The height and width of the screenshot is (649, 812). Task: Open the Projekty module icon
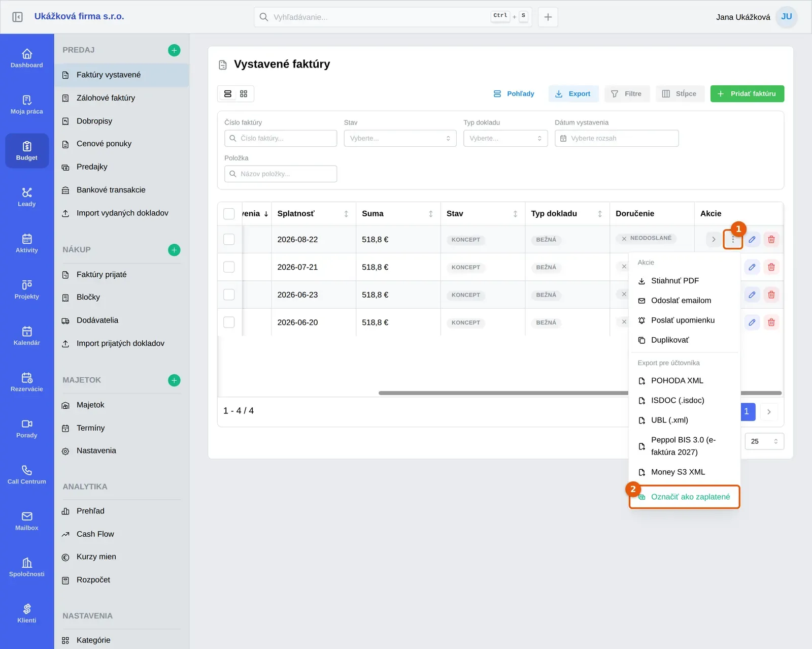click(x=27, y=289)
